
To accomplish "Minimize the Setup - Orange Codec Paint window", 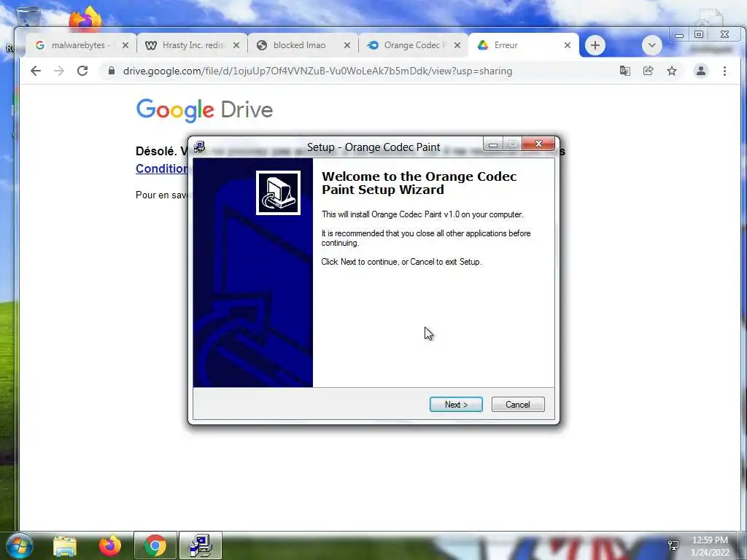I will tap(493, 144).
